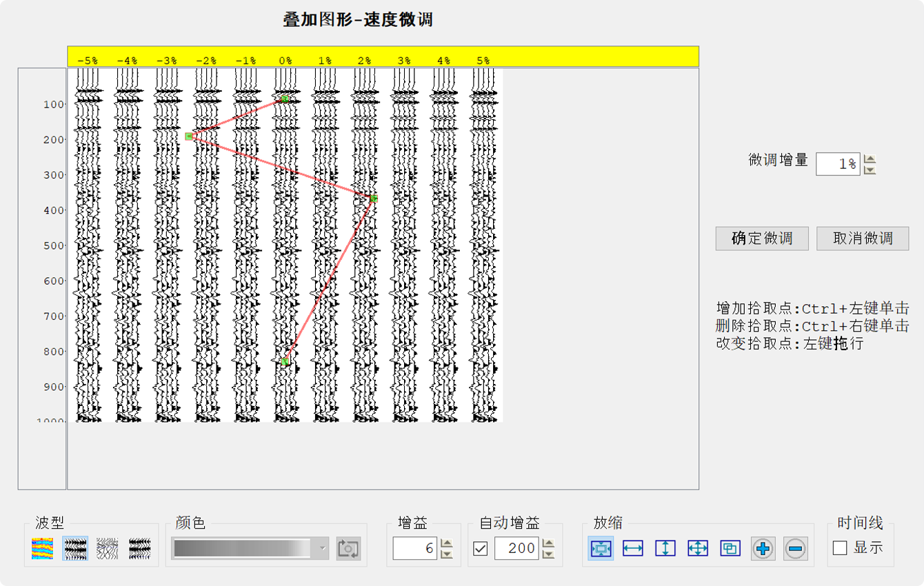
Task: Click the four-direction zoom icon
Action: tap(698, 549)
